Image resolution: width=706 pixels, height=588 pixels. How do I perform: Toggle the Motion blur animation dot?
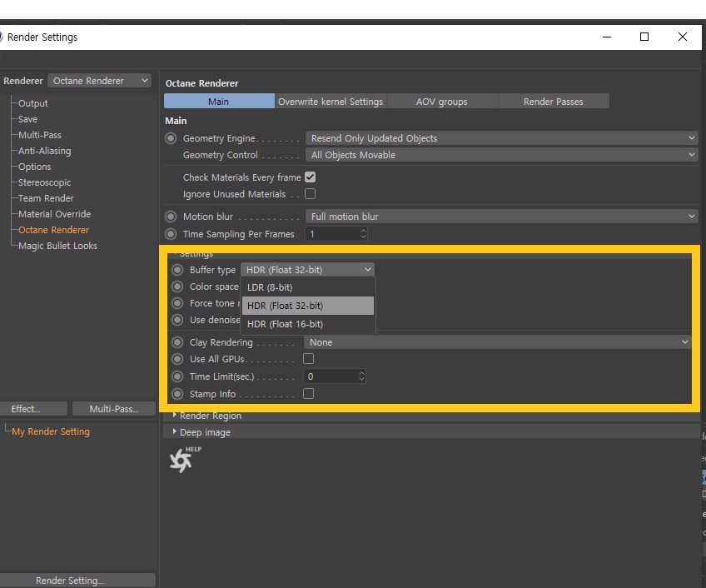tap(171, 217)
